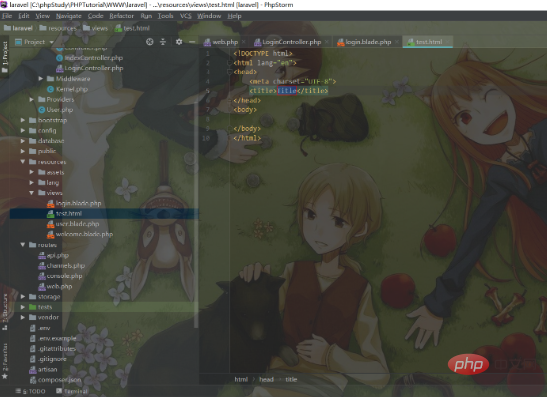Open the Navigate menu

pos(69,16)
